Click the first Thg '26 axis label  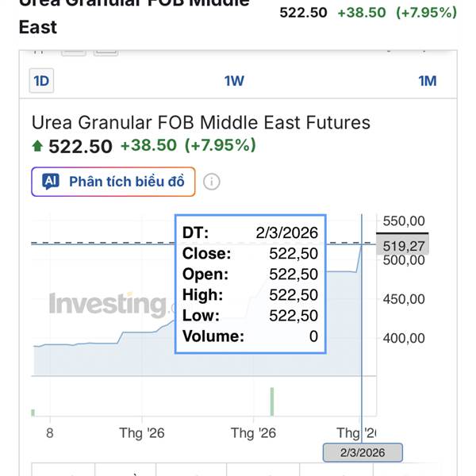[142, 433]
